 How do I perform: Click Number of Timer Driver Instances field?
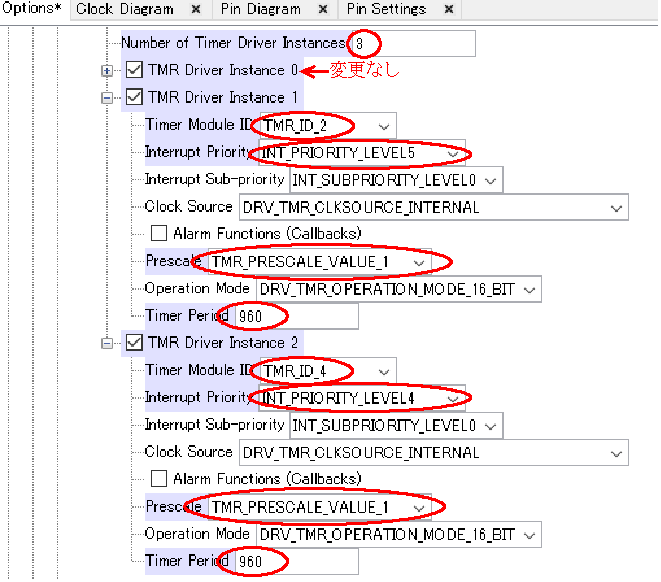pyautogui.click(x=410, y=44)
